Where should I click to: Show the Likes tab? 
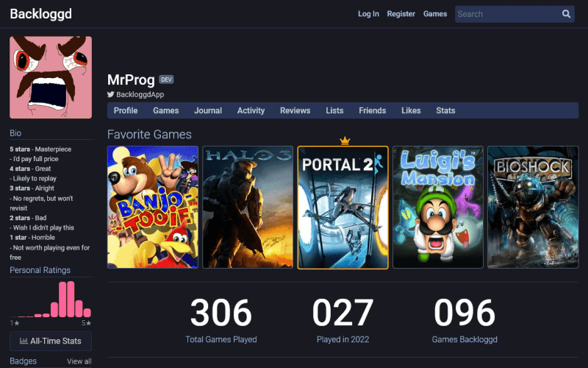pyautogui.click(x=411, y=110)
